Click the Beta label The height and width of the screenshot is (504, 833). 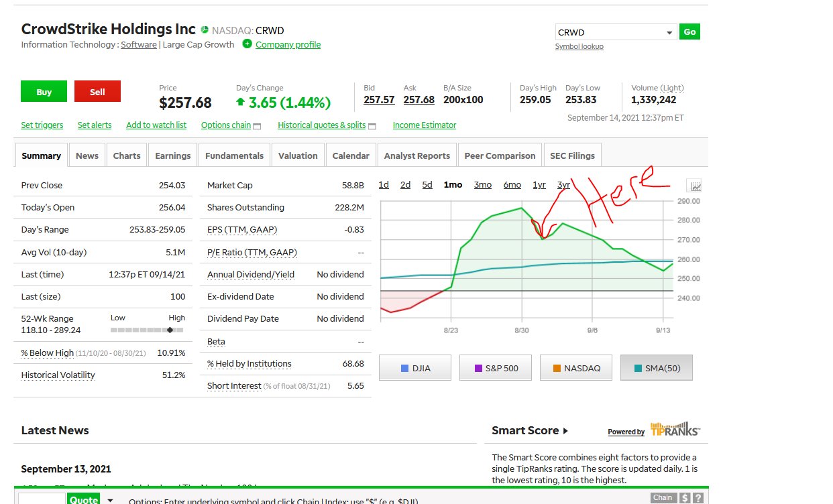coord(216,342)
